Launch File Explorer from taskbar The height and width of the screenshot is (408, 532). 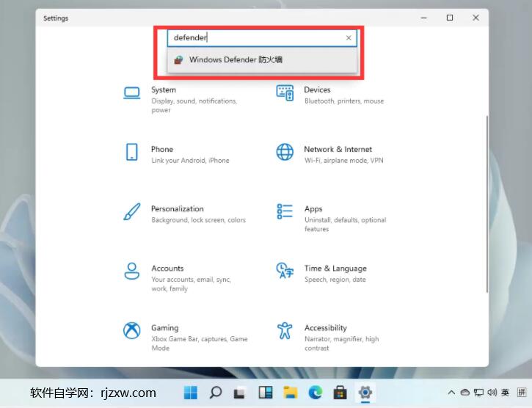(x=291, y=393)
